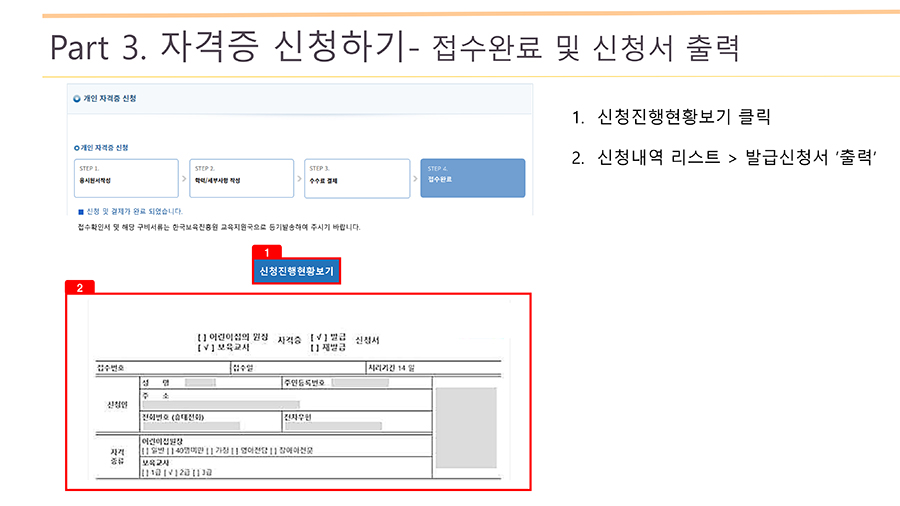Check the 3급 box under 보육교사

196,473
